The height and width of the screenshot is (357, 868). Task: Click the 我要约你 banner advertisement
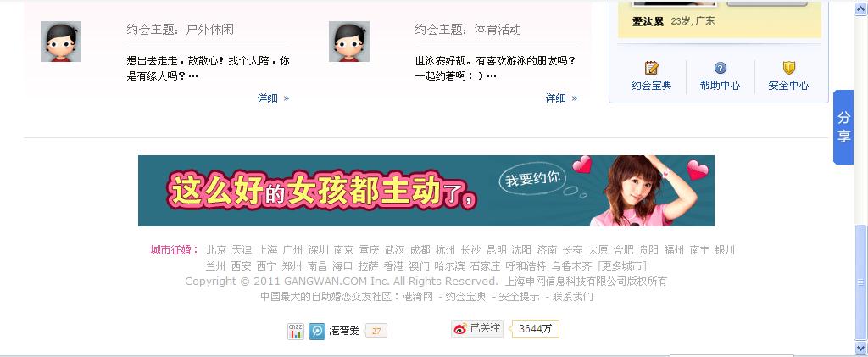pos(426,191)
